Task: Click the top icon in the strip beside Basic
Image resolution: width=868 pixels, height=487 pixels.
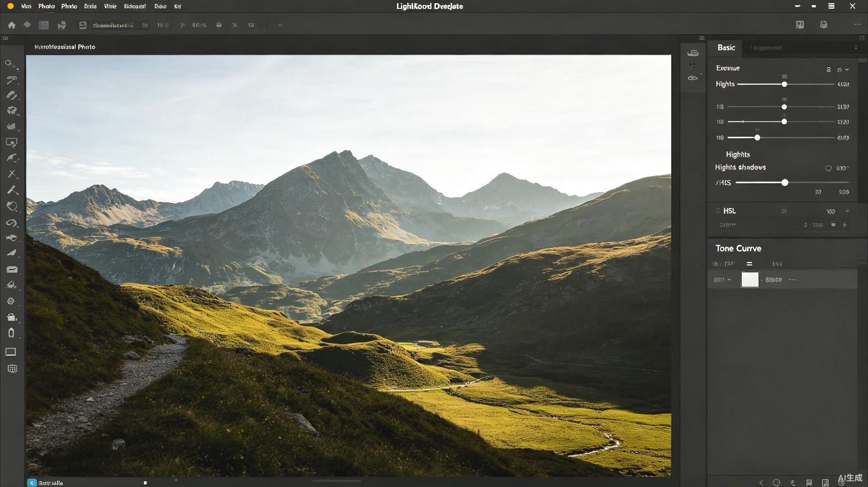Action: pos(693,53)
